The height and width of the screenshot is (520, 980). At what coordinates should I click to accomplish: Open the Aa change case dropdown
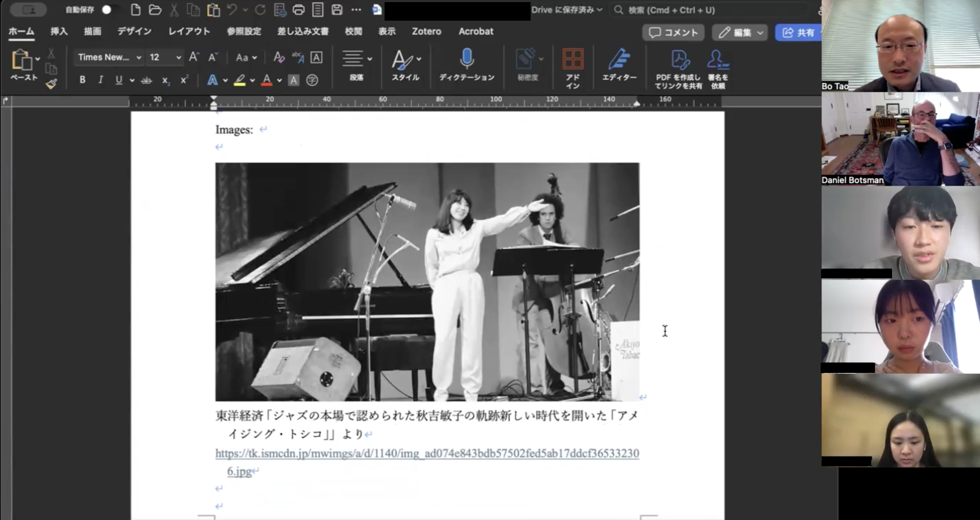click(x=246, y=58)
